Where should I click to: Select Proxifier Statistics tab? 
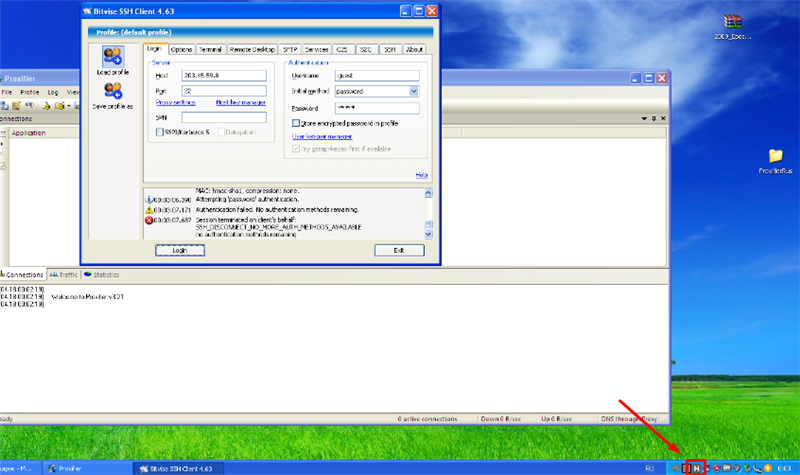(x=102, y=274)
